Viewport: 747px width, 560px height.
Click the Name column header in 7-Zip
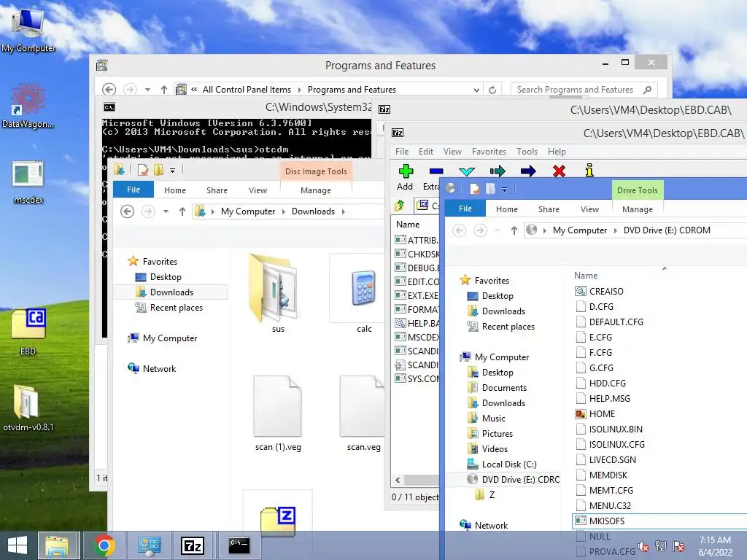click(408, 225)
